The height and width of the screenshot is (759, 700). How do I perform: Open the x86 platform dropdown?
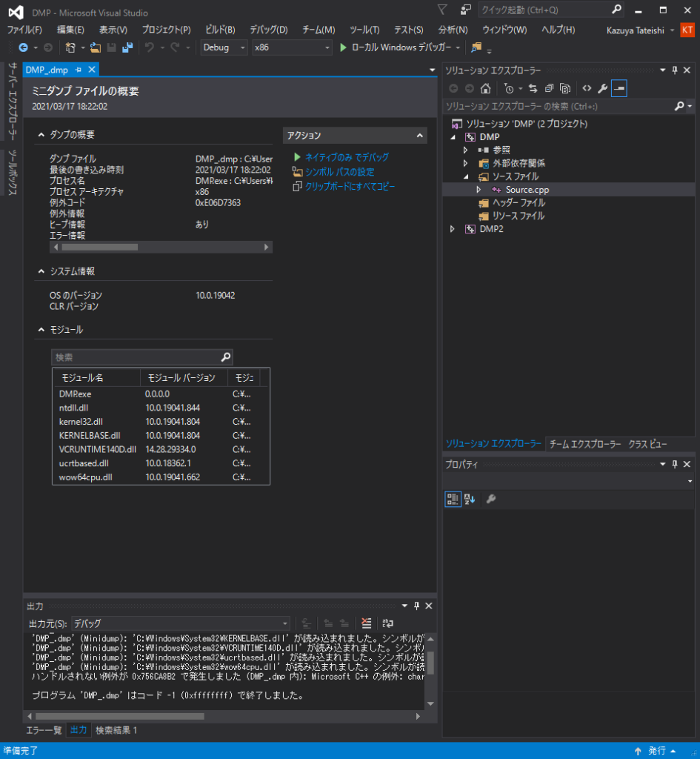pos(292,47)
